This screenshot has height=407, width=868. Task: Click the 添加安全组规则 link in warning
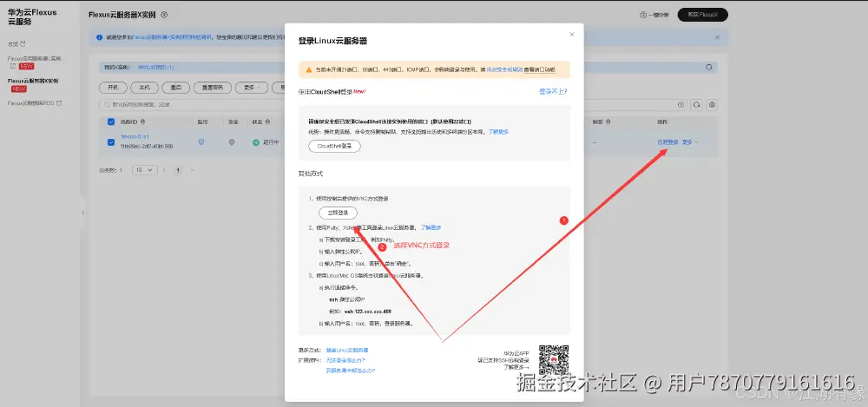504,69
